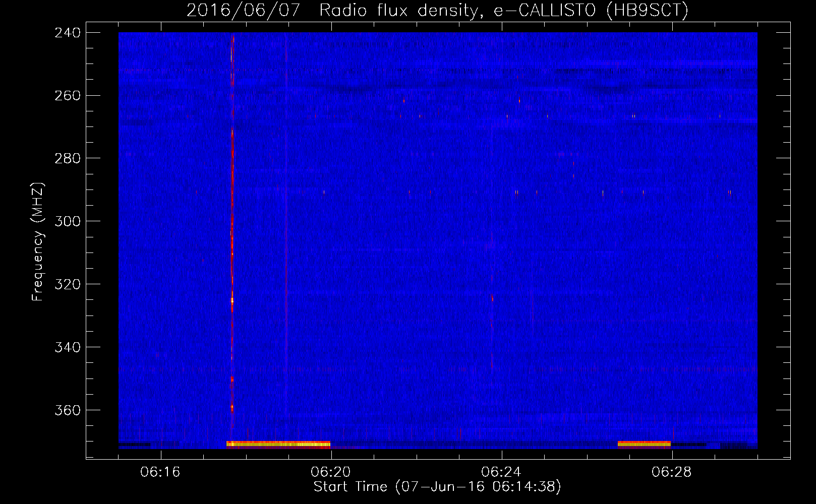
Task: Click the 06:28 time tick label
Action: [672, 472]
